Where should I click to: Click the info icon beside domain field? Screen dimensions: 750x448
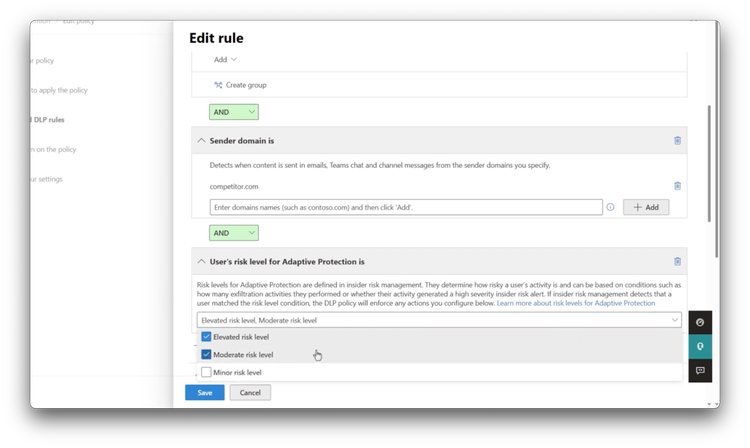(610, 207)
